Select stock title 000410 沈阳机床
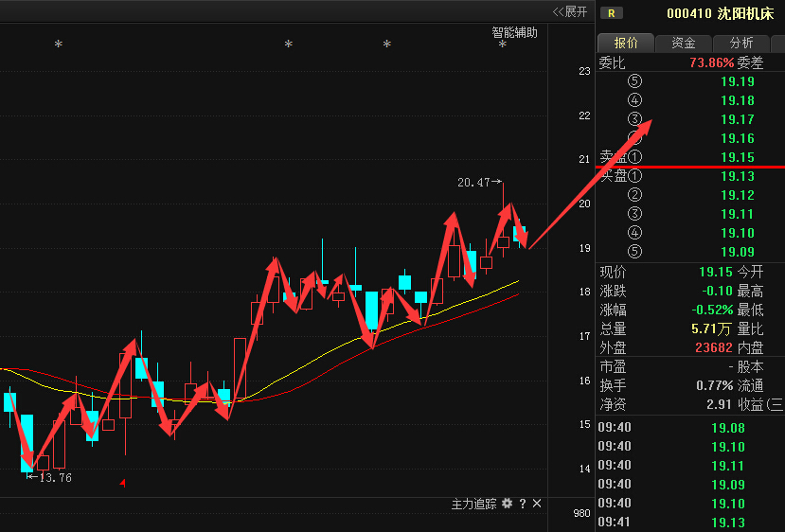This screenshot has width=785, height=532. (720, 13)
